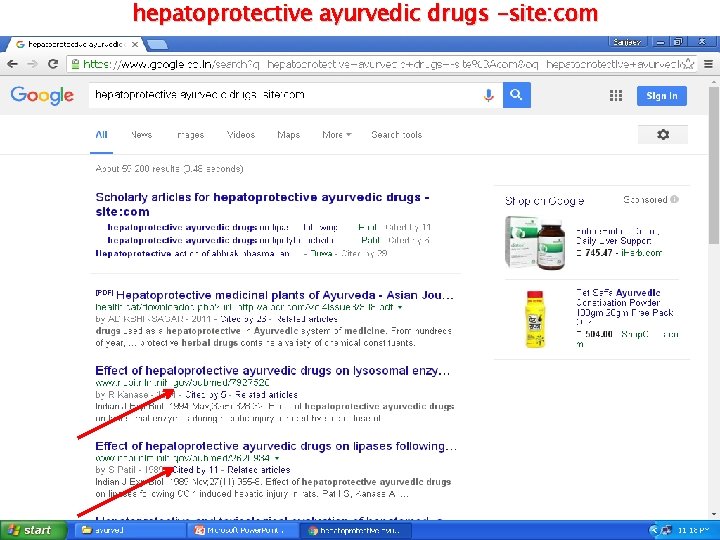Click the browser back arrow
720x540 pixels.
point(12,64)
